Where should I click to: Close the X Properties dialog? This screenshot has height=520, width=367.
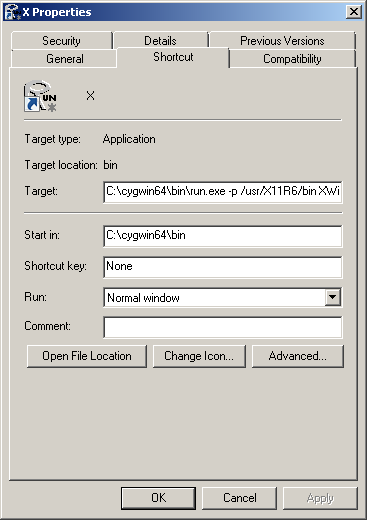point(354,12)
